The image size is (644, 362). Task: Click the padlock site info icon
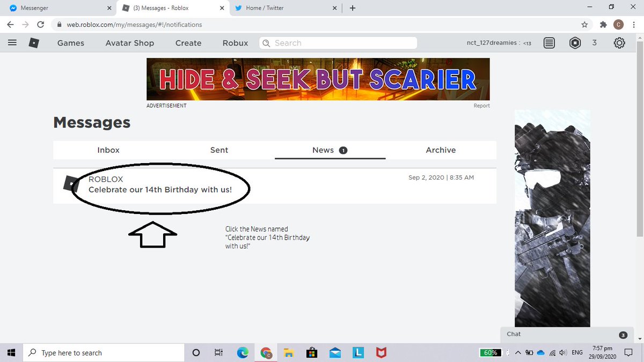(59, 25)
